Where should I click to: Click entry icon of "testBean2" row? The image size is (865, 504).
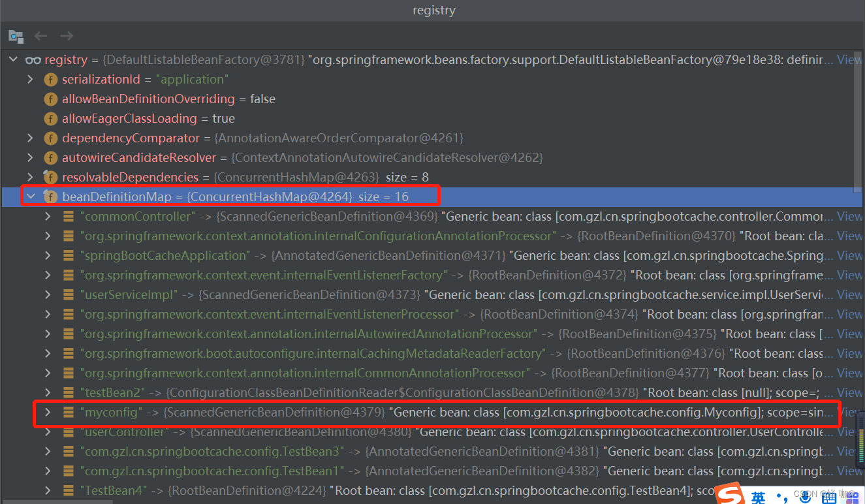68,393
